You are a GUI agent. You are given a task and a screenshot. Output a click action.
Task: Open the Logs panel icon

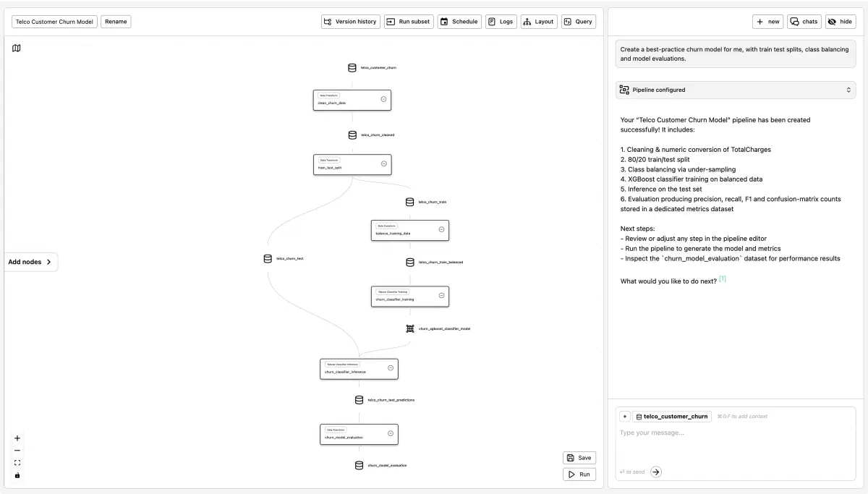click(x=493, y=21)
